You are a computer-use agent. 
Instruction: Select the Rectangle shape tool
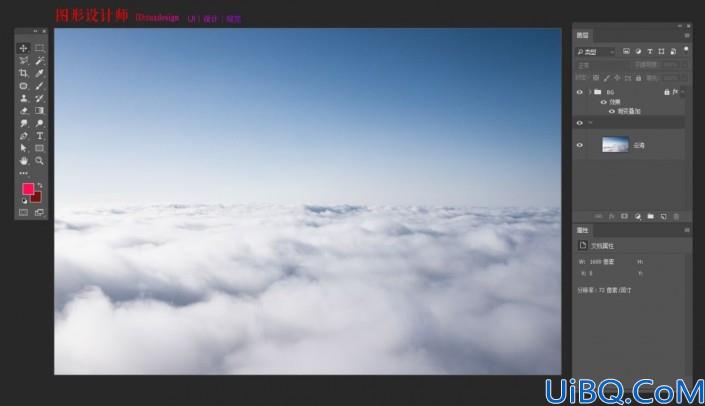pos(40,148)
